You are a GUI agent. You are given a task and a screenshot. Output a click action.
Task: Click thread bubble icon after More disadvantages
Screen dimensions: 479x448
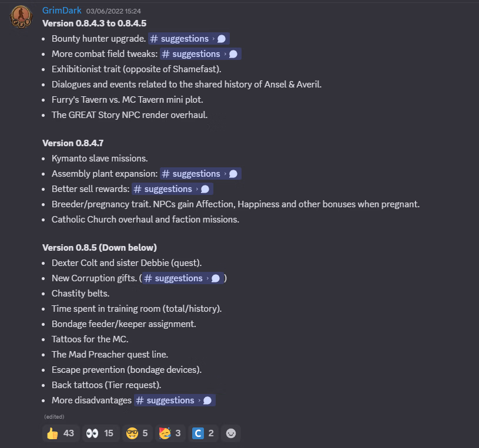tap(207, 400)
